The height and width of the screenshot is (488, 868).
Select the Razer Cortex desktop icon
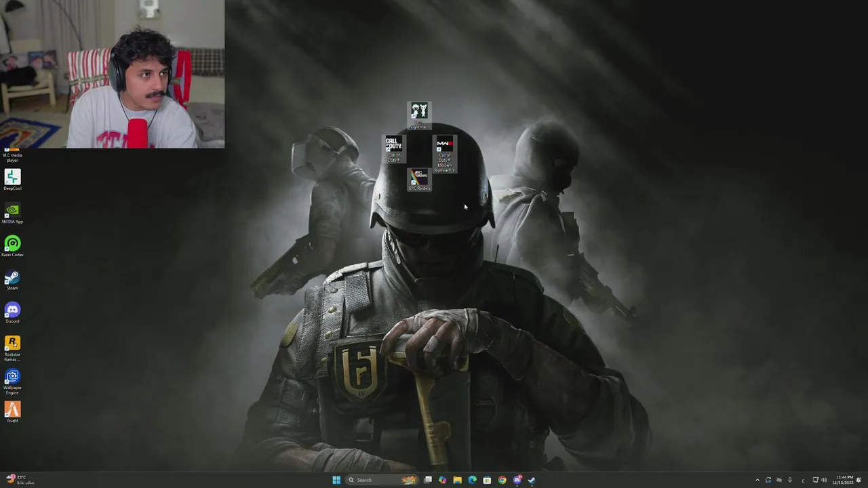(12, 245)
